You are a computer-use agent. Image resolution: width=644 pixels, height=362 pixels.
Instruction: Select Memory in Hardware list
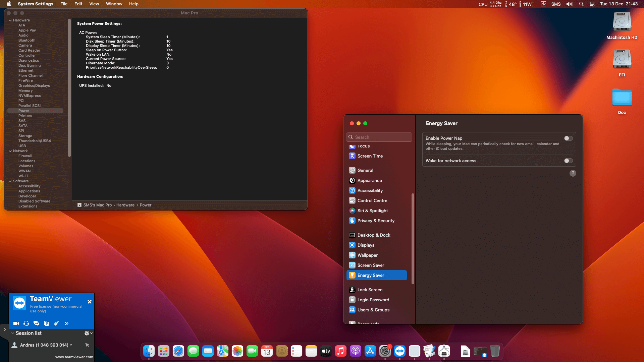(x=25, y=90)
